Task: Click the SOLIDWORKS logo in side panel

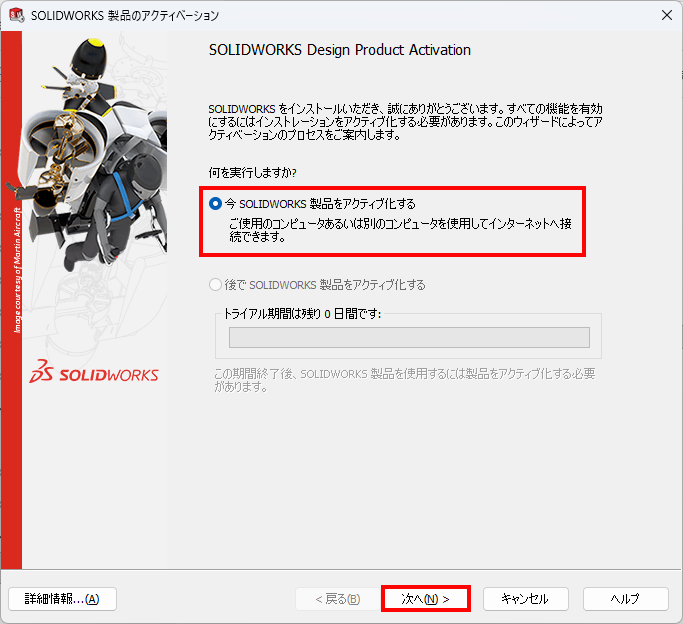Action: click(94, 372)
